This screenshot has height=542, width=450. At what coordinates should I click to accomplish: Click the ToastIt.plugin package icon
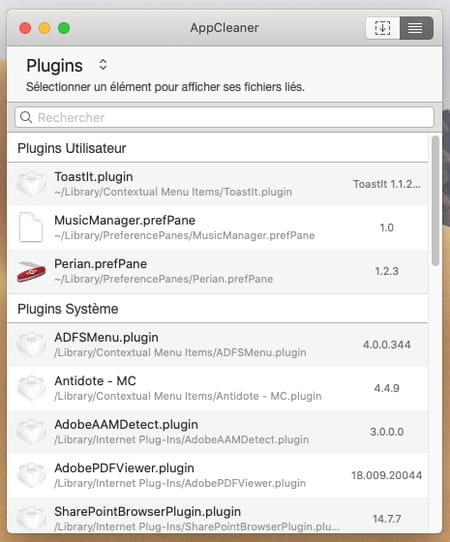click(31, 184)
